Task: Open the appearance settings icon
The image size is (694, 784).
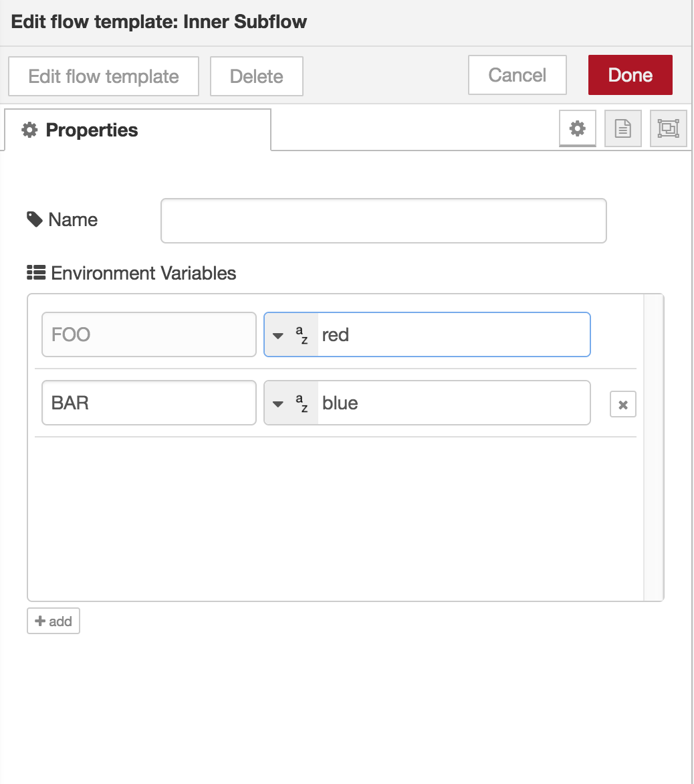Action: pyautogui.click(x=668, y=128)
